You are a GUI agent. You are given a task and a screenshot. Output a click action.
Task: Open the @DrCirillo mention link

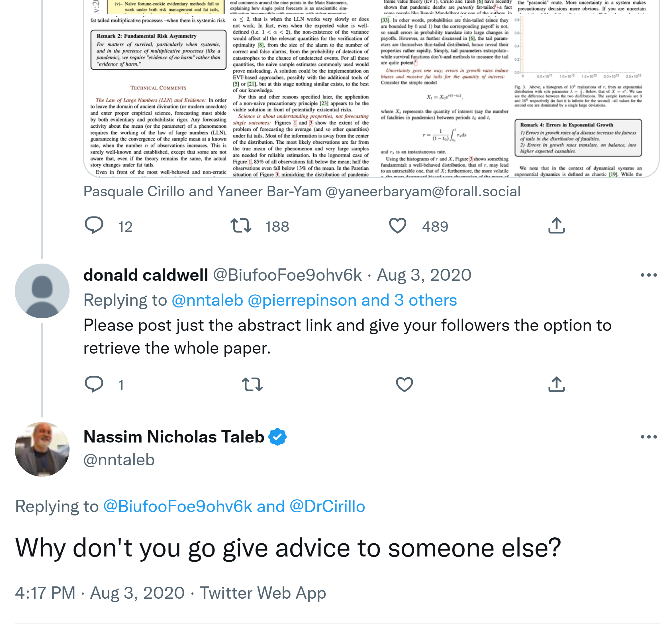(x=327, y=507)
